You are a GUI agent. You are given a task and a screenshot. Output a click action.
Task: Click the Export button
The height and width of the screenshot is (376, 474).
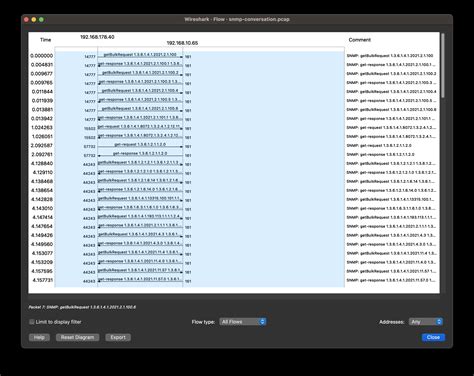(118, 337)
